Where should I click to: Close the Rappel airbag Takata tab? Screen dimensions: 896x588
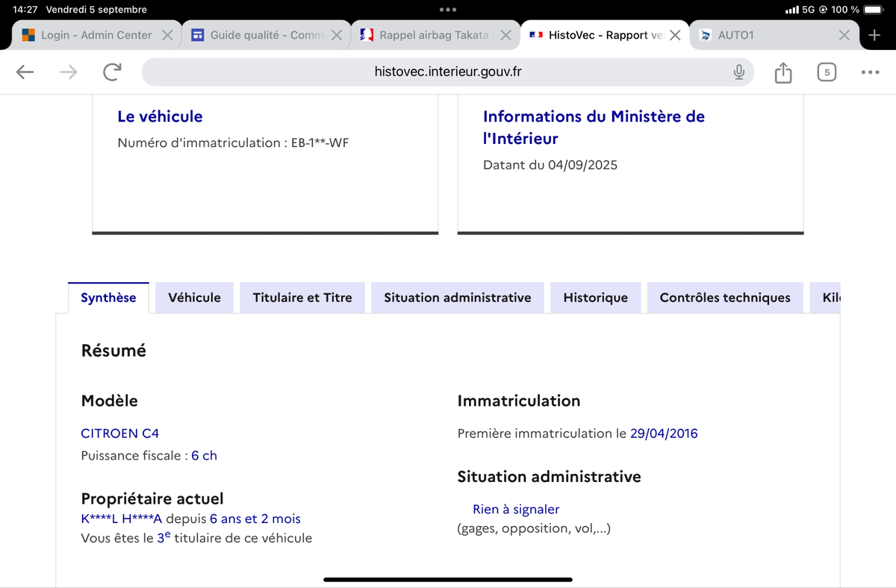pyautogui.click(x=505, y=35)
